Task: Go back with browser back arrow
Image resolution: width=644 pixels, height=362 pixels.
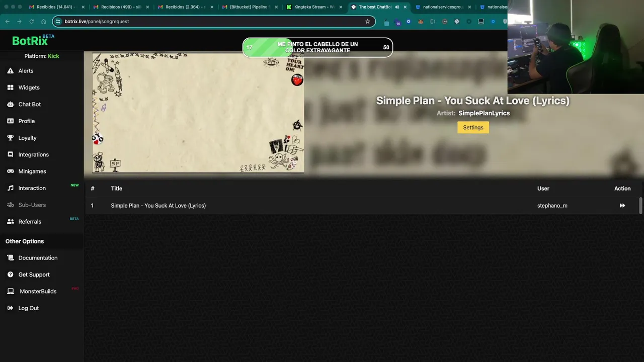Action: point(7,22)
